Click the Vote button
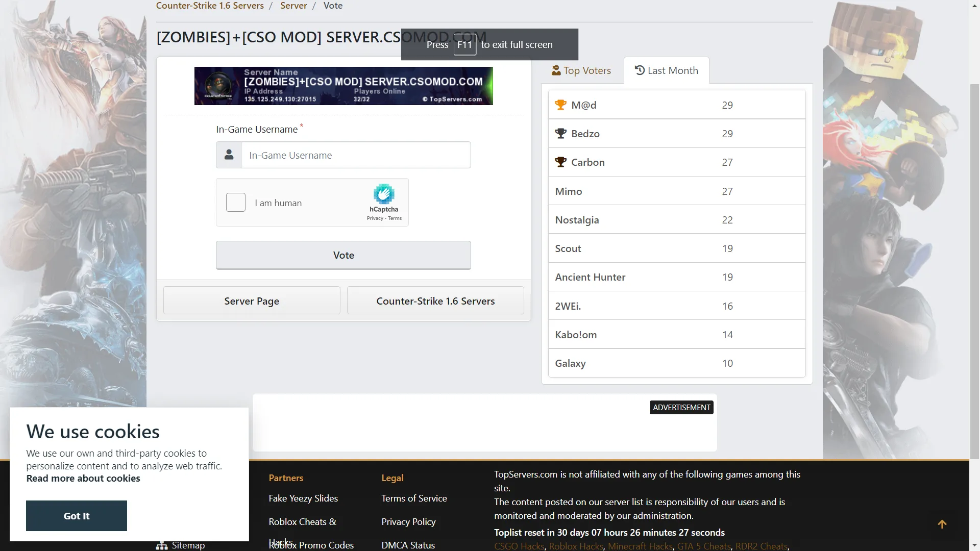 (x=344, y=255)
